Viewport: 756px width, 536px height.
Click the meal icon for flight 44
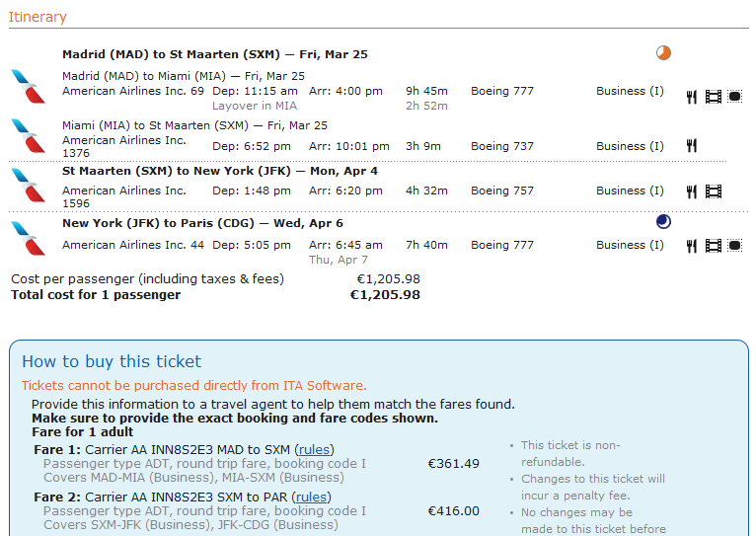point(692,246)
